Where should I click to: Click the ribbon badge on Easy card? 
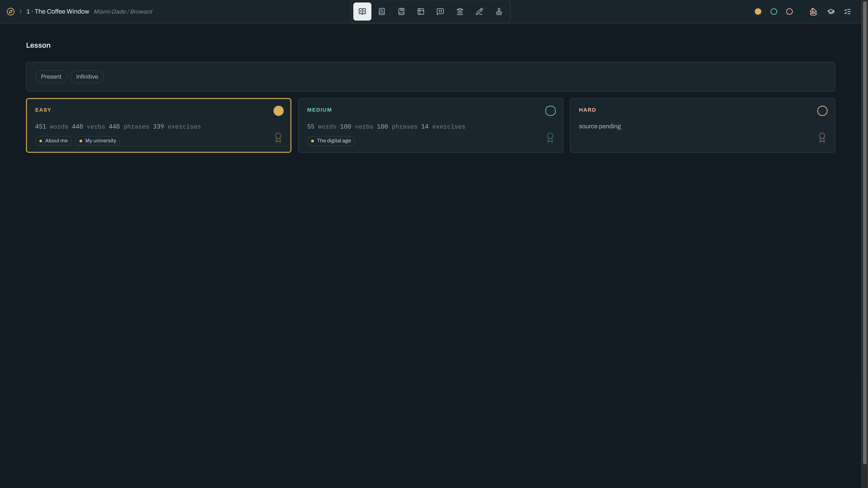(x=278, y=138)
